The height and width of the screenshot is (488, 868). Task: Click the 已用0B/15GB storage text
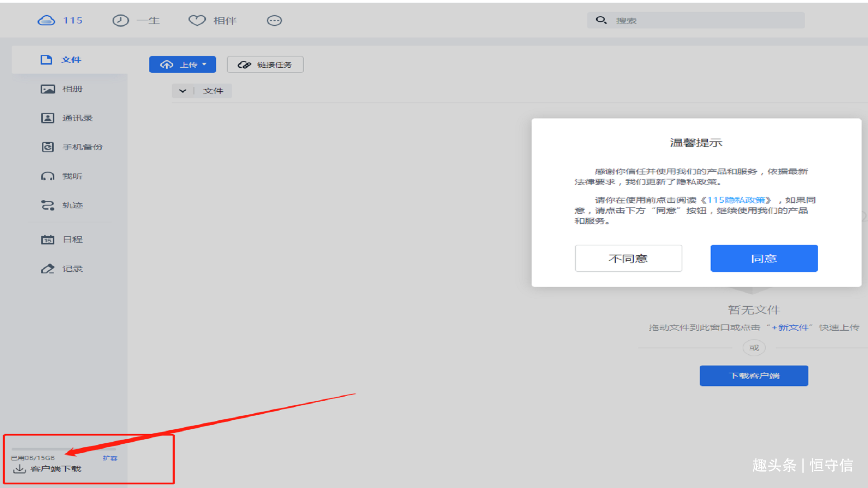(x=33, y=458)
